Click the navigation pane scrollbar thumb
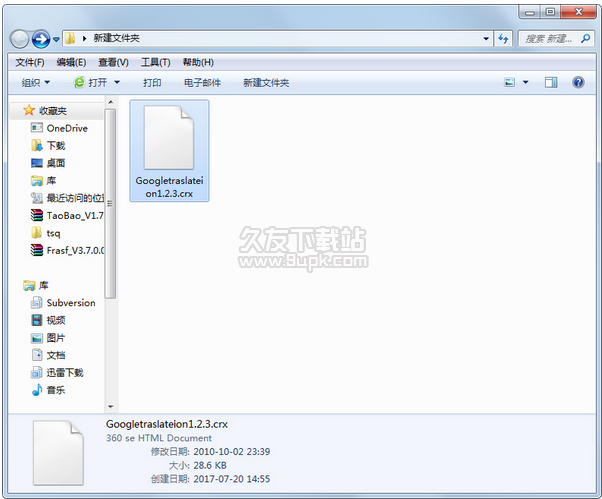Screen dimensions: 602x499 click(111, 204)
